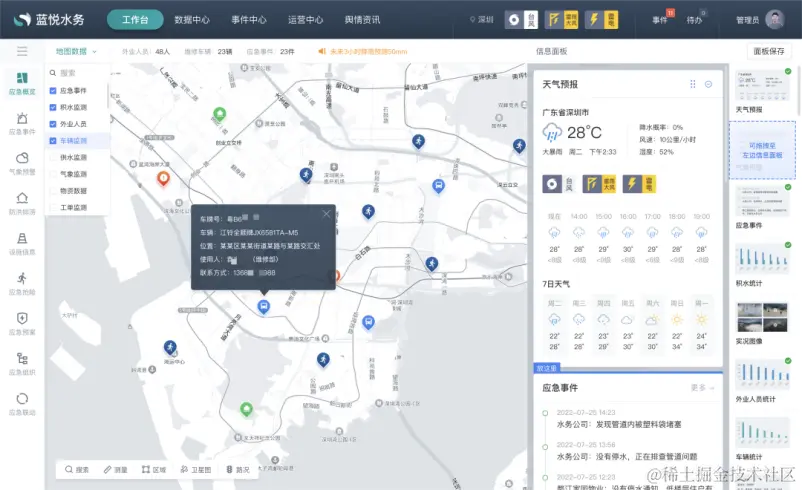Check the 供水监测 map layer
The height and width of the screenshot is (490, 802).
tap(53, 158)
